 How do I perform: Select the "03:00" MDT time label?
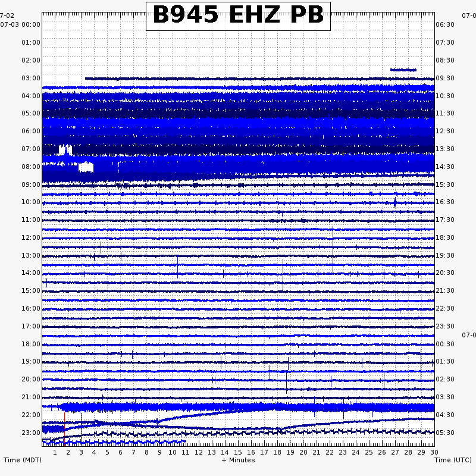pos(31,79)
